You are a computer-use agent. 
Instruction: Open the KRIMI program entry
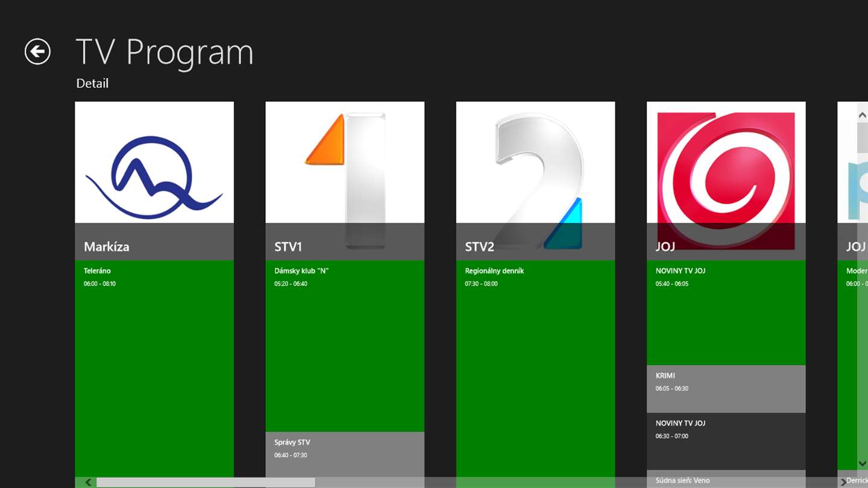coord(726,389)
